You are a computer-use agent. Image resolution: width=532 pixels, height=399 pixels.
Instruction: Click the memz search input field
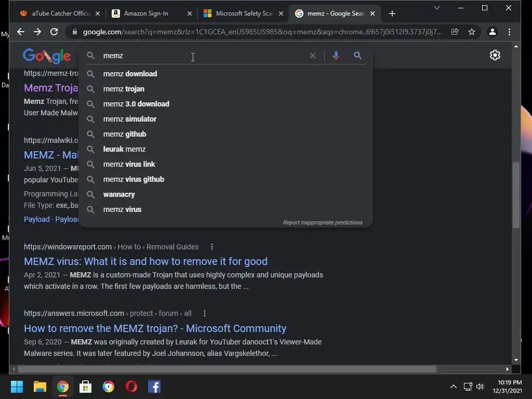coord(204,56)
